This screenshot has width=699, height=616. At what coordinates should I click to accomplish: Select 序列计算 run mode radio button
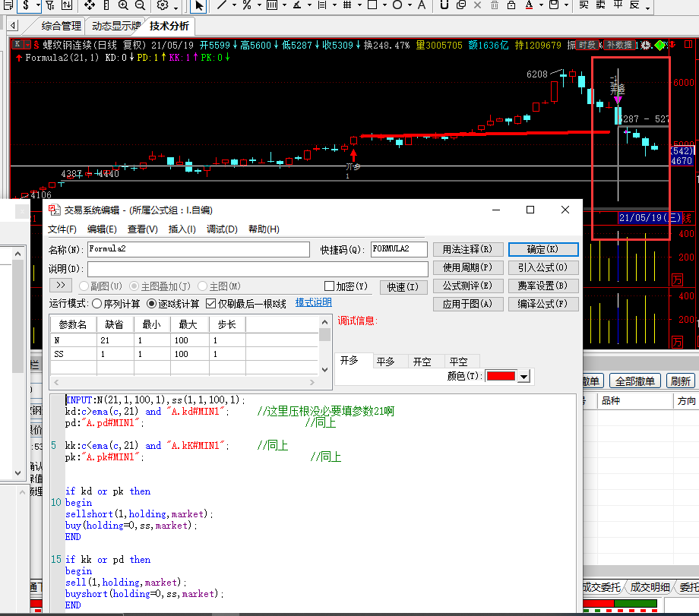coord(96,304)
